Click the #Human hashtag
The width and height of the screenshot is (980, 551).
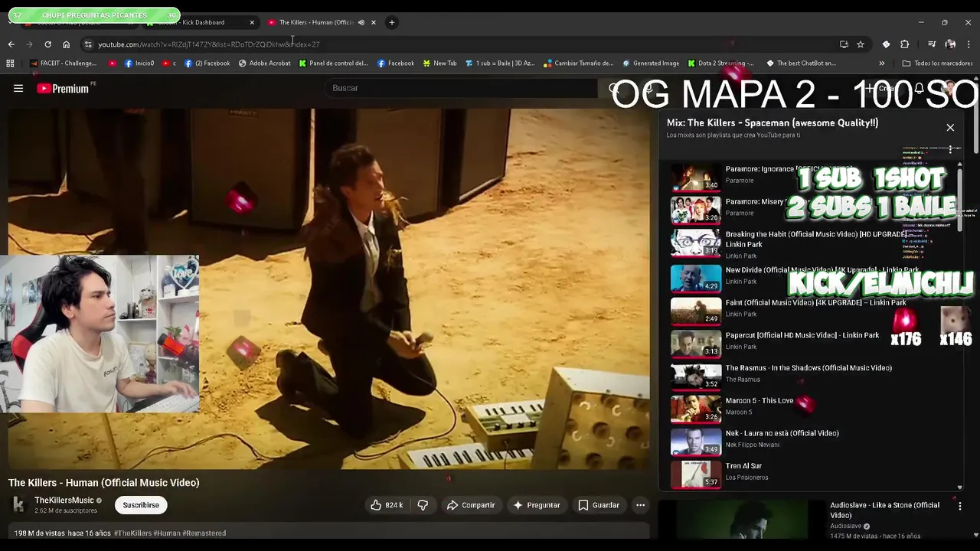[x=167, y=533]
